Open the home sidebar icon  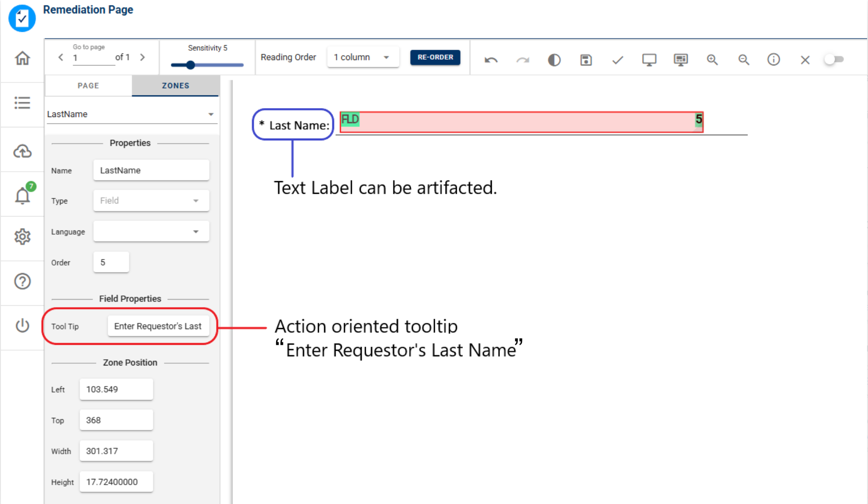click(x=22, y=58)
